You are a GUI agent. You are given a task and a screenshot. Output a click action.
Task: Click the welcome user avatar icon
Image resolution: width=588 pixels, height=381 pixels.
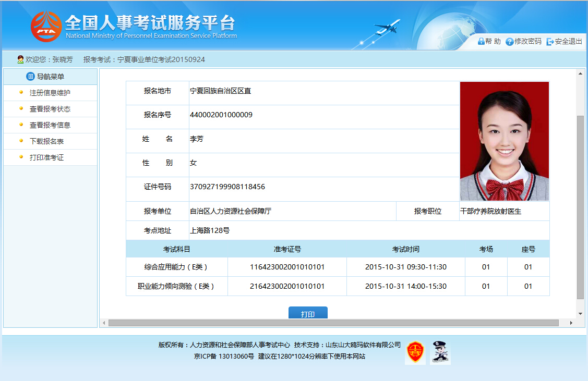click(x=20, y=60)
